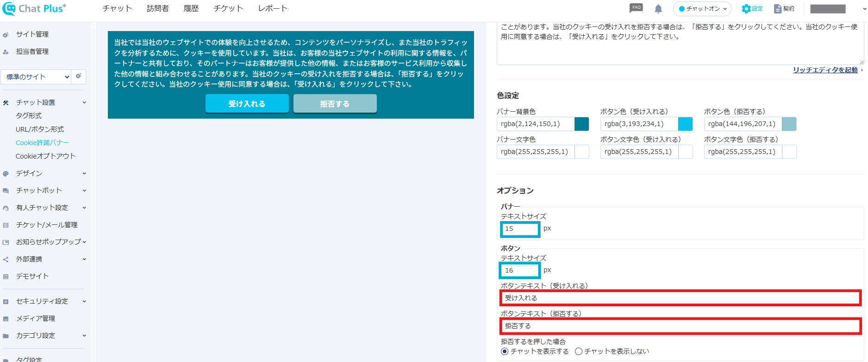This screenshot has width=868, height=362.
Task: Click the デザイン palette icon
Action: click(6, 174)
